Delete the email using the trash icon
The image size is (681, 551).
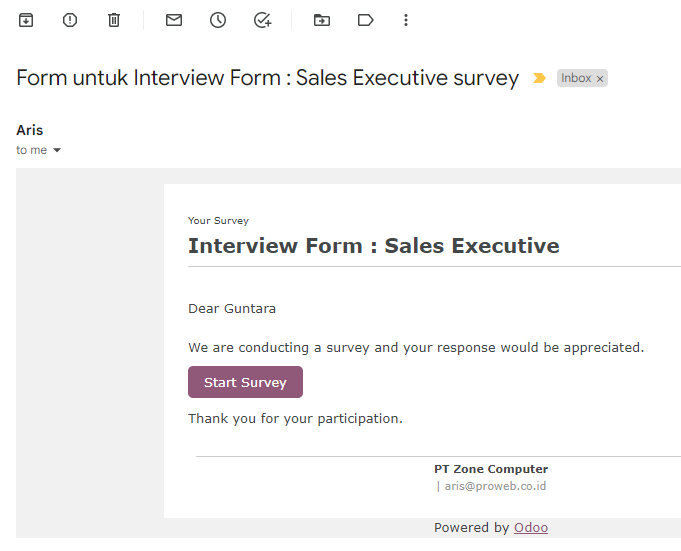pos(114,20)
